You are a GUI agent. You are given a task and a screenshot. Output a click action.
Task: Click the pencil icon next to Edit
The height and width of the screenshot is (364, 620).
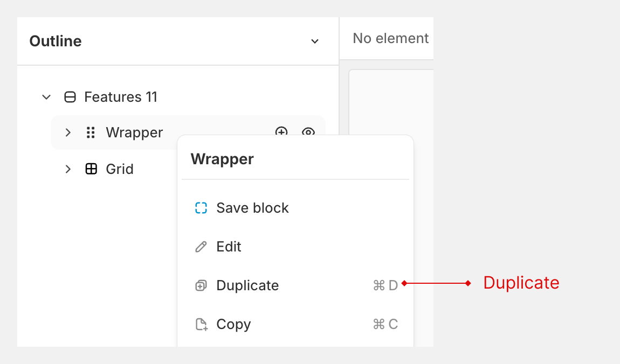click(x=201, y=247)
